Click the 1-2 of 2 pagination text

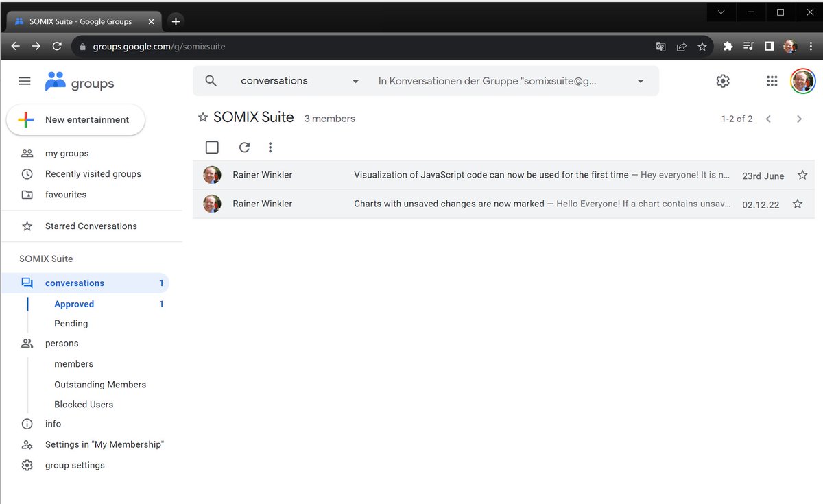pyautogui.click(x=737, y=119)
